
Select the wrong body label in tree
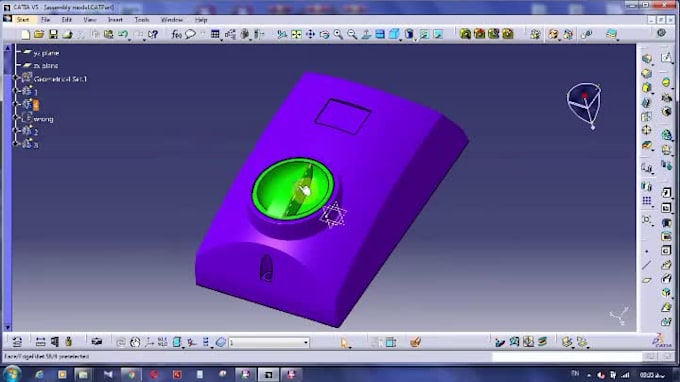43,119
